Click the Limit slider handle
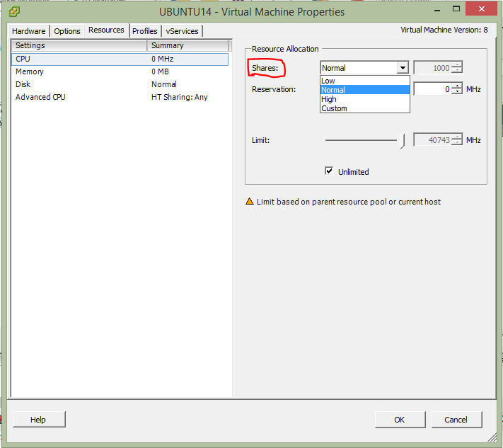 tap(402, 141)
